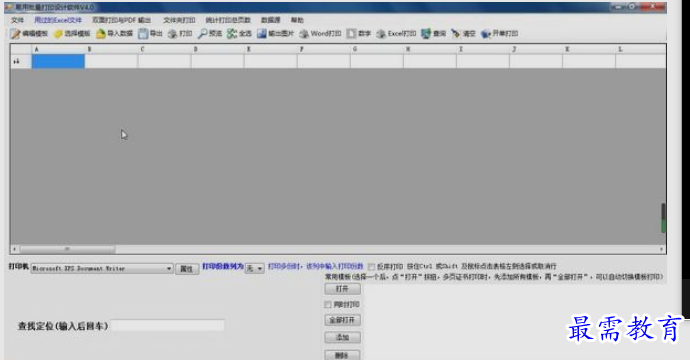The height and width of the screenshot is (360, 690).
Task: Click the Word打印 toolbar icon
Action: (304, 34)
